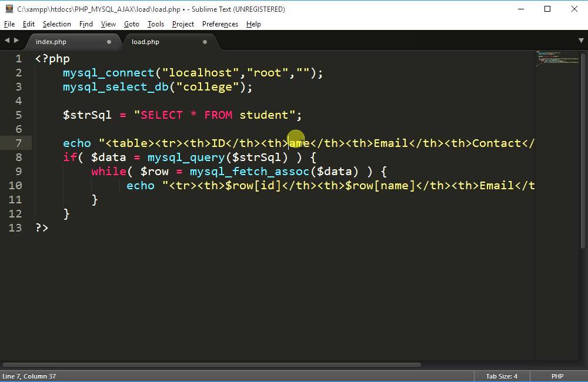Image resolution: width=588 pixels, height=382 pixels.
Task: Click the next tab arrow in tab bar
Action: 16,41
